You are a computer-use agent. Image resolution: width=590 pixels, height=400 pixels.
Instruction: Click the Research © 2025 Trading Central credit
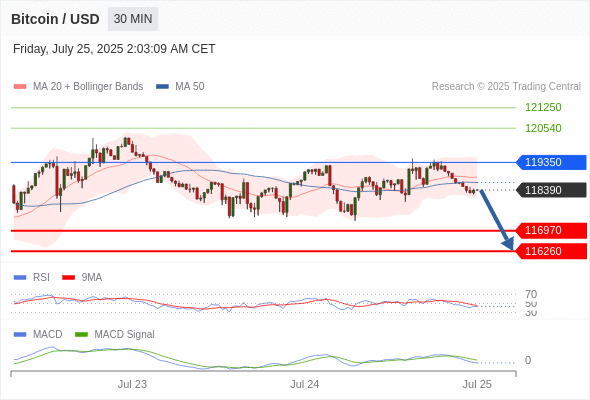(x=506, y=87)
